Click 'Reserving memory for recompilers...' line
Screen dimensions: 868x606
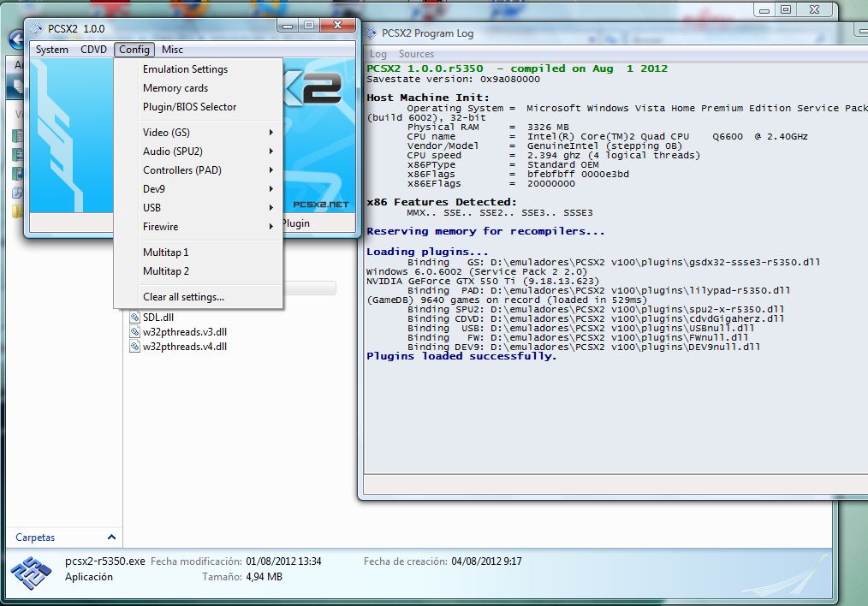coord(485,231)
